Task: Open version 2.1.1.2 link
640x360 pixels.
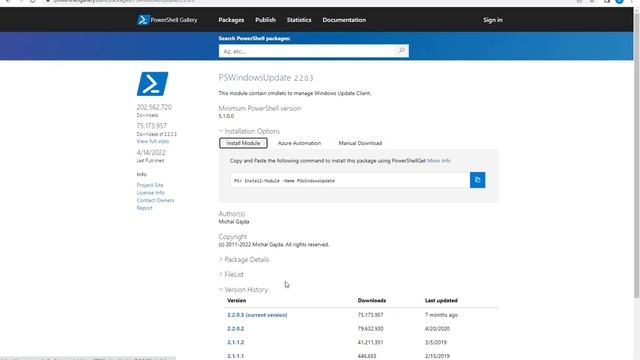Action: (x=236, y=342)
